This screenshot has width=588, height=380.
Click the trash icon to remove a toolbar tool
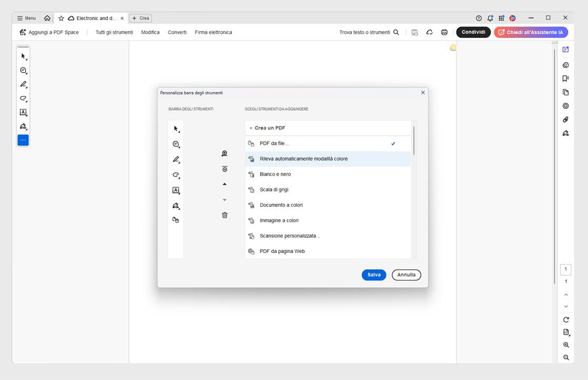point(224,215)
